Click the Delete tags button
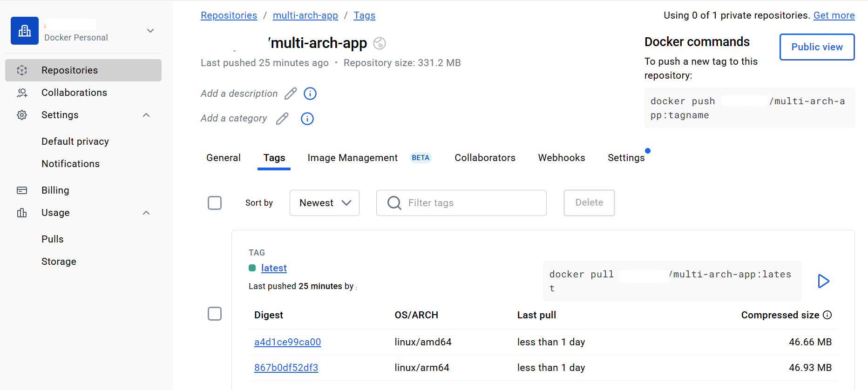 tap(589, 203)
